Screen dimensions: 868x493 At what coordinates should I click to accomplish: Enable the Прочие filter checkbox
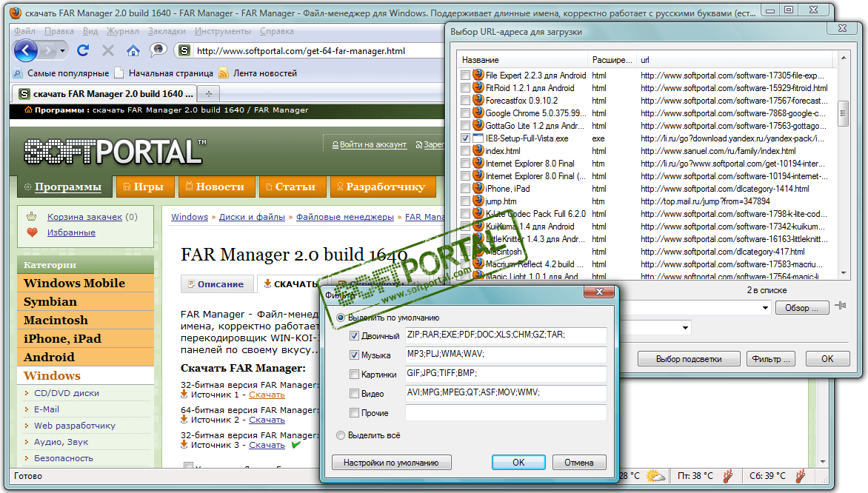(x=354, y=413)
